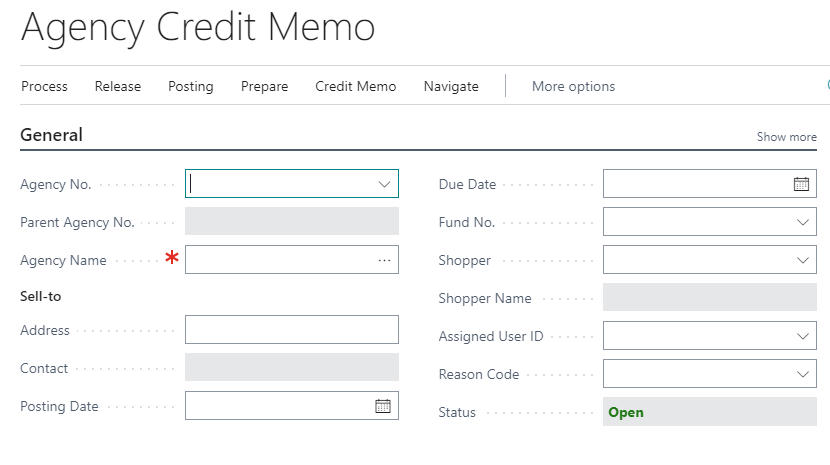Open the Shopper dropdown list
Image resolution: width=830 pixels, height=465 pixels.
click(x=802, y=260)
